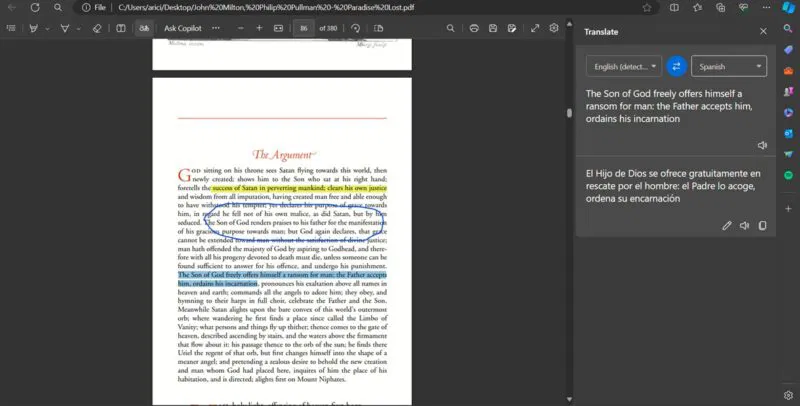Image resolution: width=800 pixels, height=406 pixels.
Task: Edit the translated Spanish text
Action: click(x=727, y=225)
